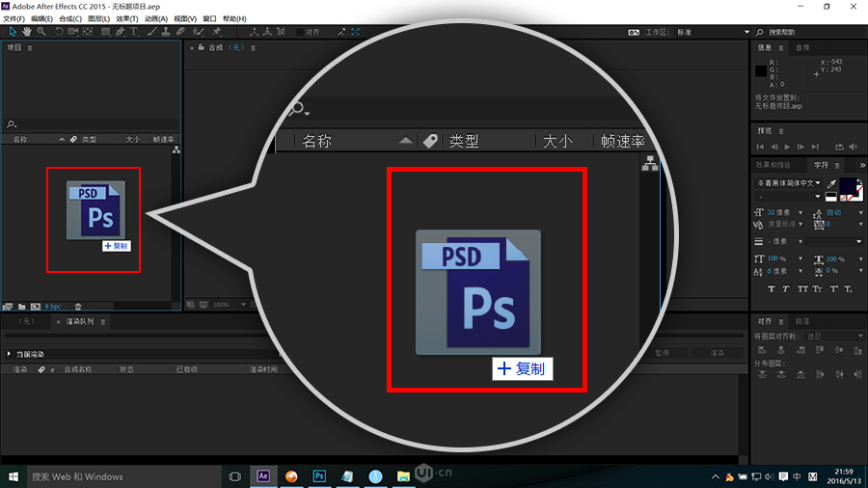Enable the 对齐 snapping checkbox in toolbar

(x=300, y=32)
